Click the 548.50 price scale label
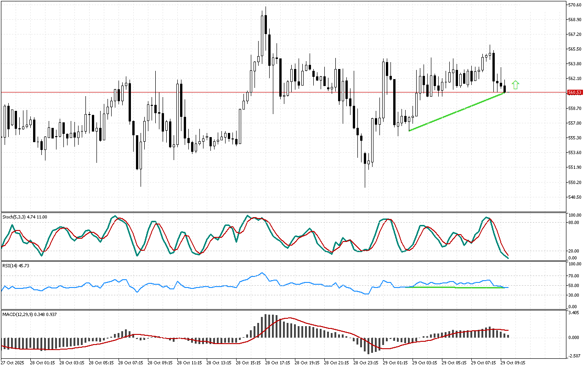Screen dimensions: 588x368 tap(575, 197)
